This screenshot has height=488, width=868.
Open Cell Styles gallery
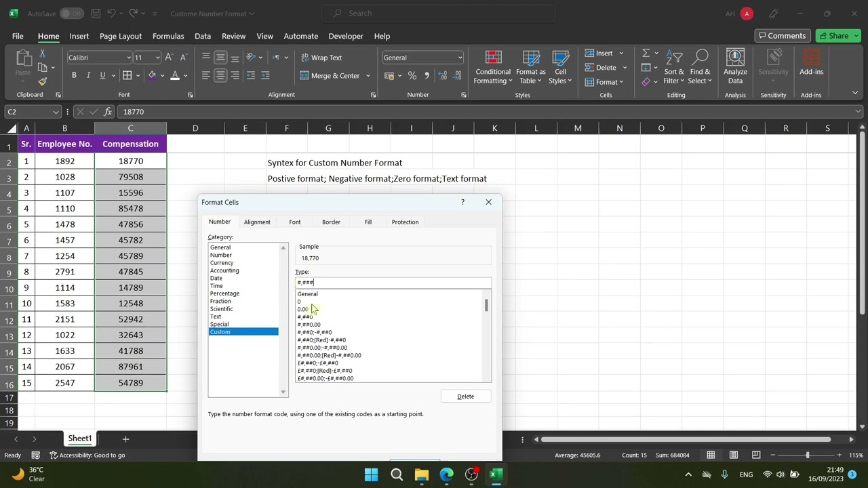(560, 67)
